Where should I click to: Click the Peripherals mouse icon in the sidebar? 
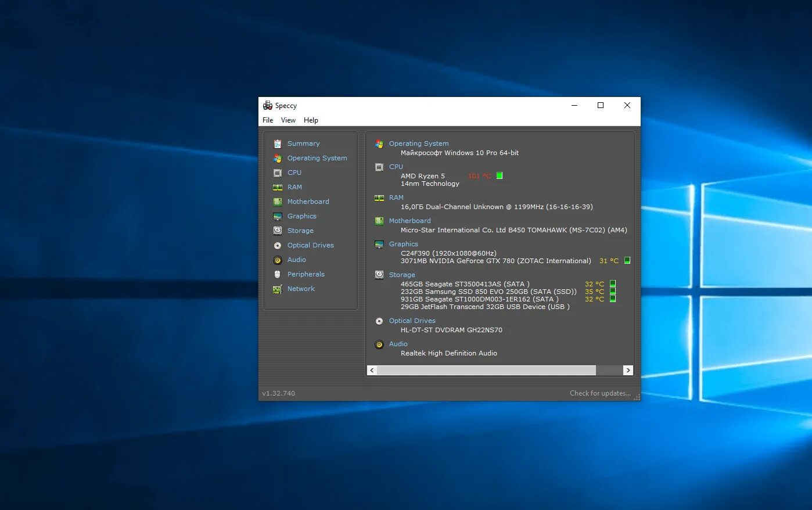[x=278, y=274]
